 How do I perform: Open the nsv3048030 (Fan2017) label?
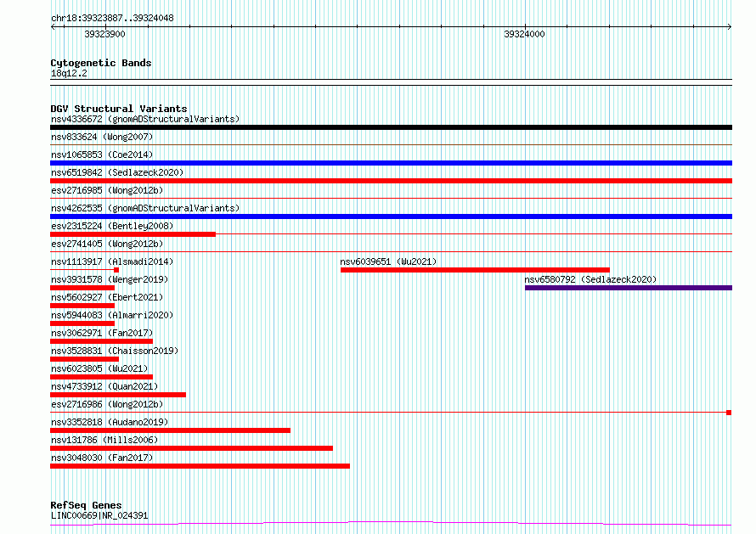[102, 458]
